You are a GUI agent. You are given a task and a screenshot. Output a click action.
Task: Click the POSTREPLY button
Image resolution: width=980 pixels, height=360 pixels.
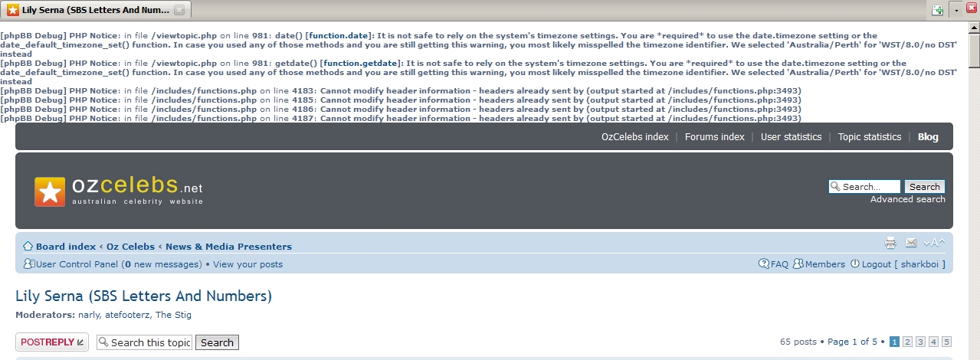click(x=52, y=342)
